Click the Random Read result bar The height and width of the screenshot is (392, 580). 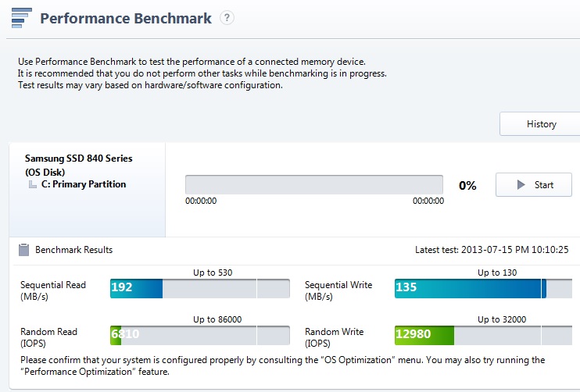click(x=200, y=335)
